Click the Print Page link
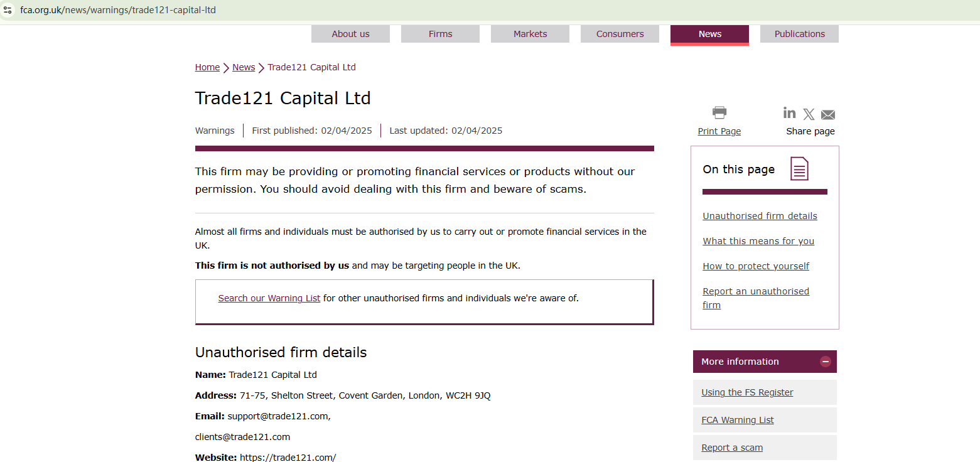980x462 pixels. (x=719, y=131)
